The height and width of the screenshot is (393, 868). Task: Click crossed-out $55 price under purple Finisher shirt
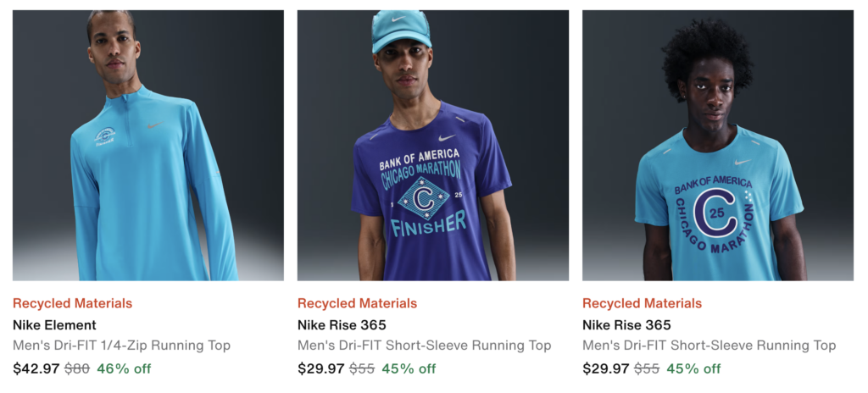(x=361, y=368)
